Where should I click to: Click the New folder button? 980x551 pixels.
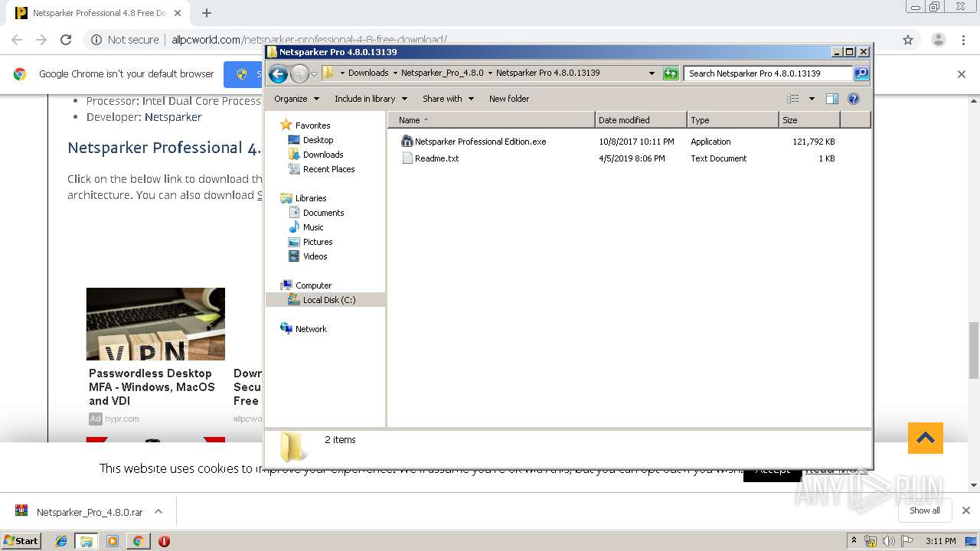click(x=509, y=99)
